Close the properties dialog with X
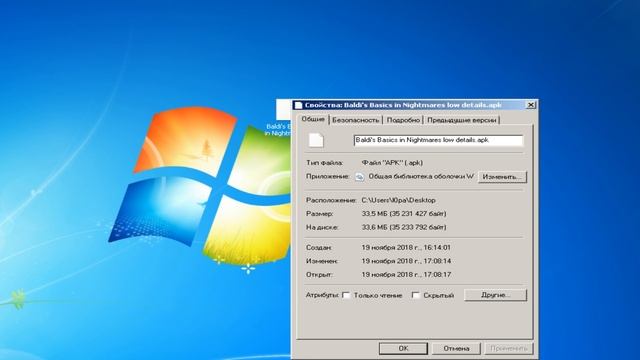 (x=531, y=105)
